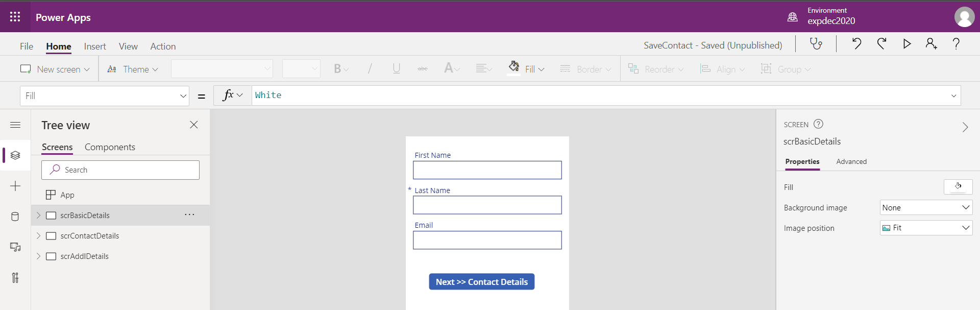The image size is (980, 310).
Task: Click the fx formula button
Action: click(x=232, y=95)
